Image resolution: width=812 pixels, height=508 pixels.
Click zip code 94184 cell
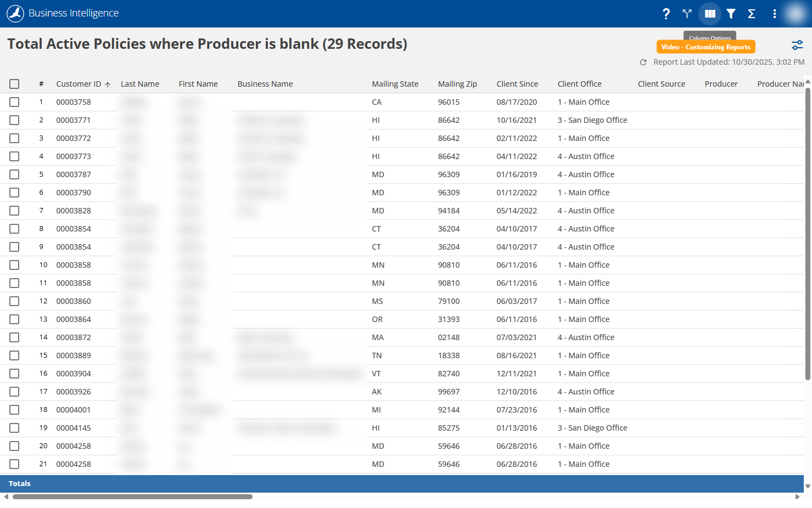click(449, 211)
